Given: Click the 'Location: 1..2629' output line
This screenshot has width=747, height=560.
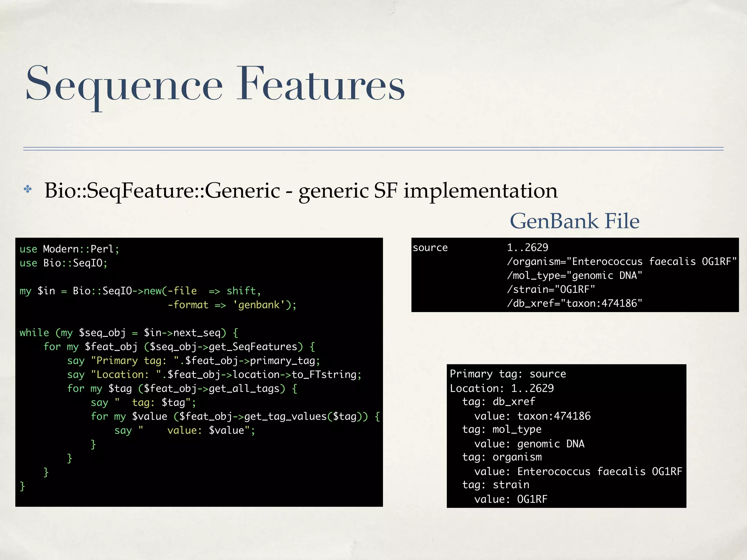Looking at the screenshot, I should 502,388.
